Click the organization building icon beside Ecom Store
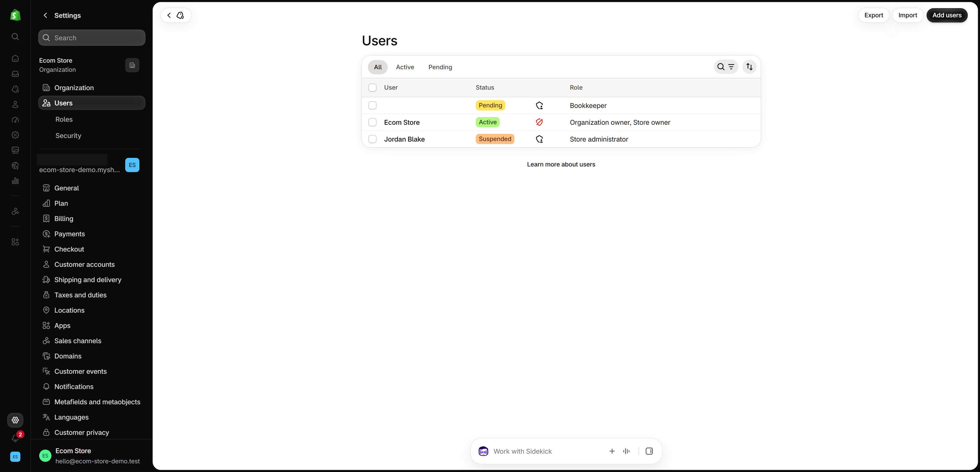This screenshot has width=980, height=472. pos(132,65)
